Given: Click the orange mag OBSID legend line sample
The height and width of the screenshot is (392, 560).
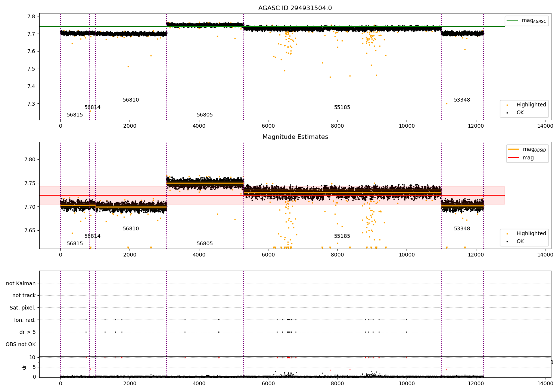Looking at the screenshot, I should coord(514,149).
